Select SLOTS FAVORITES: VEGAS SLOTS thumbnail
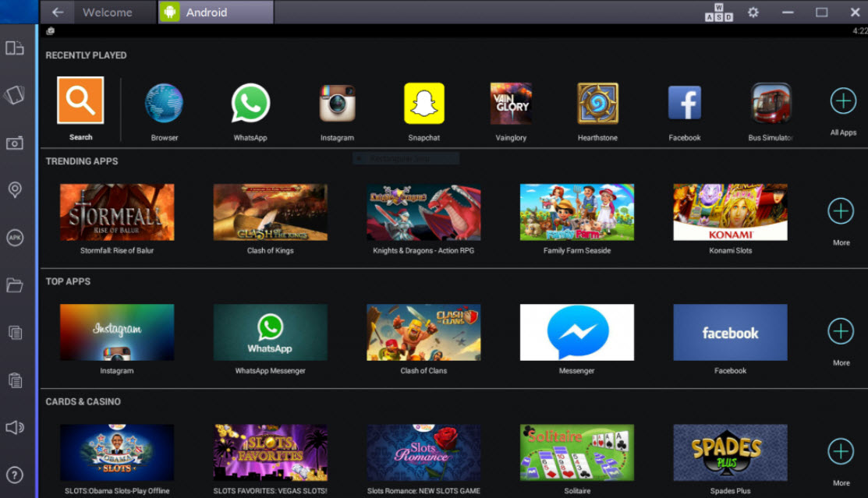 (x=270, y=453)
